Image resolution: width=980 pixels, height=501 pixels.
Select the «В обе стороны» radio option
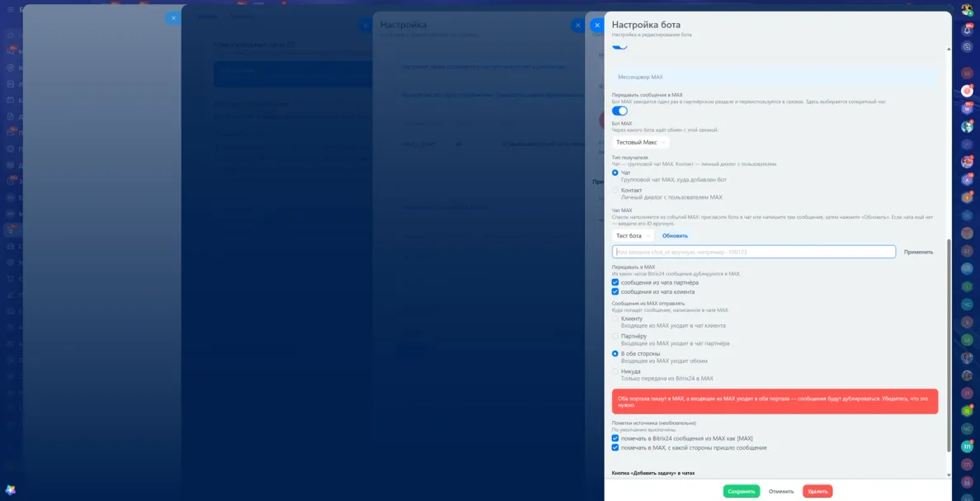coord(615,354)
